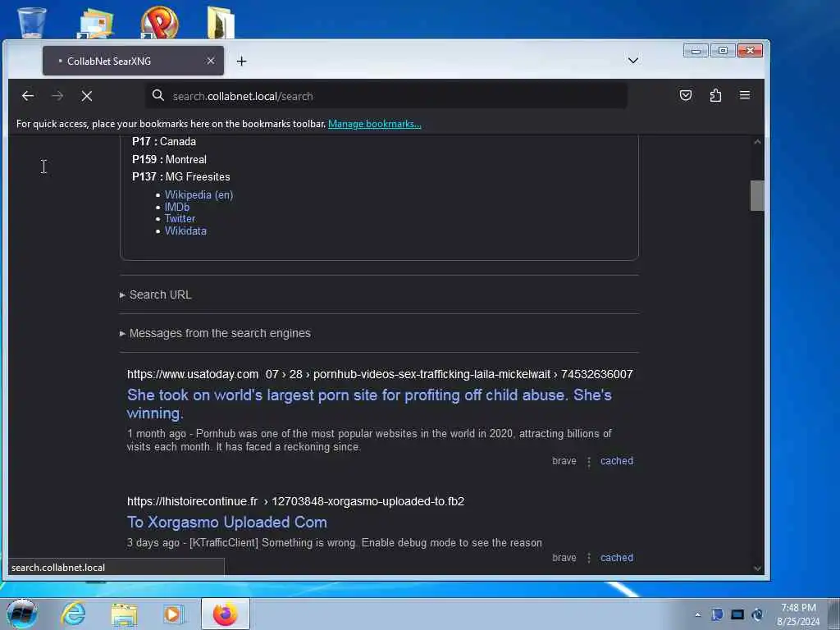Viewport: 840px width, 630px height.
Task: Open the Windows Start menu
Action: [x=21, y=614]
